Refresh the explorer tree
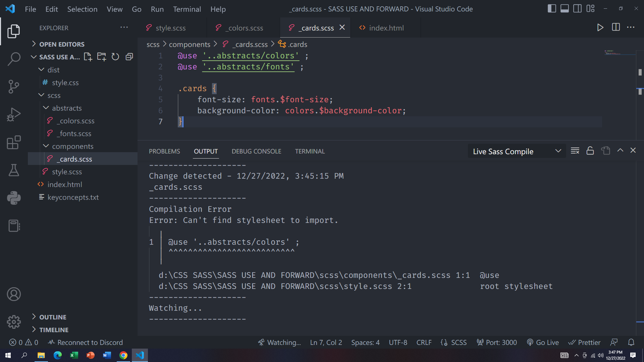Viewport: 644px width, 362px height. [115, 57]
